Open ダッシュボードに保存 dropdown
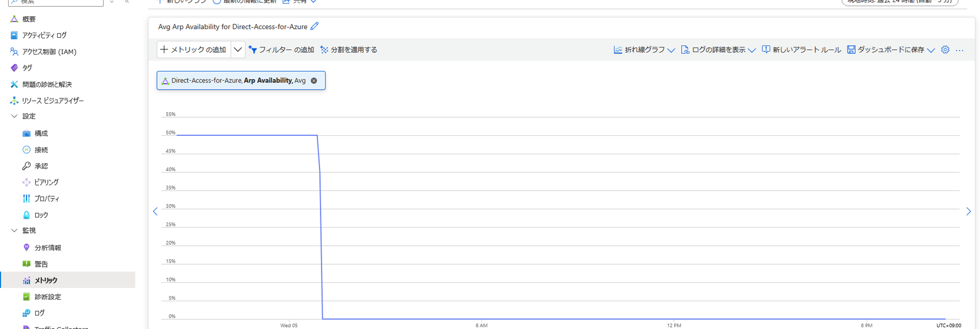 (x=890, y=50)
